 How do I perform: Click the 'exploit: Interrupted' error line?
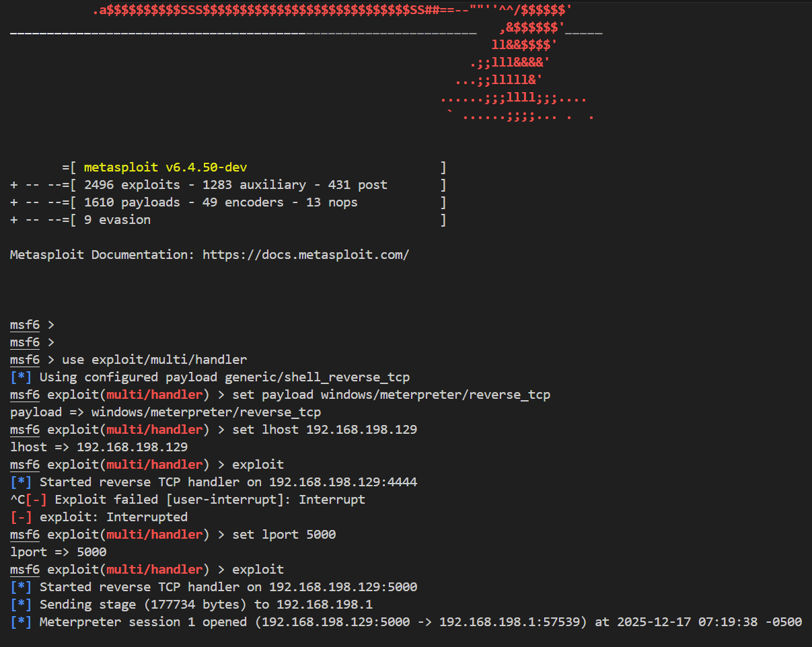click(99, 517)
